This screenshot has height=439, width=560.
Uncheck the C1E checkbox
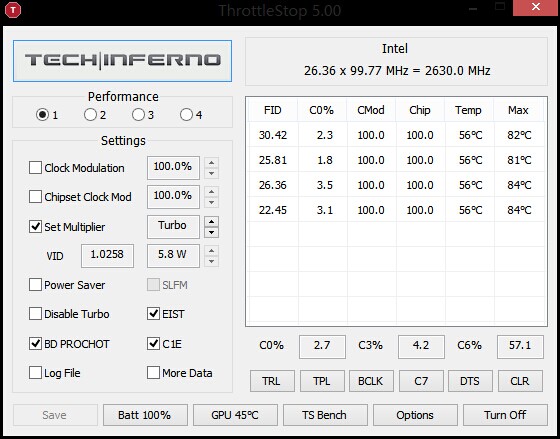pyautogui.click(x=153, y=344)
